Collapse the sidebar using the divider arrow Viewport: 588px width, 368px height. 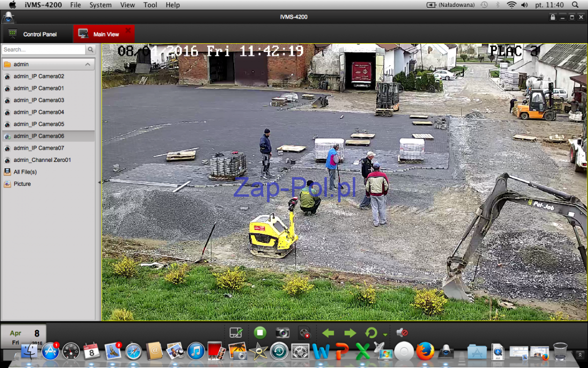point(99,182)
